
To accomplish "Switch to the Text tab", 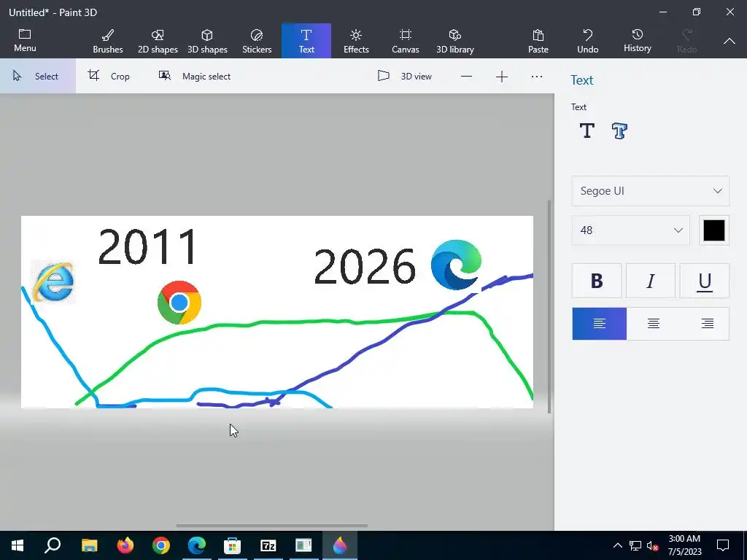I will click(x=306, y=41).
